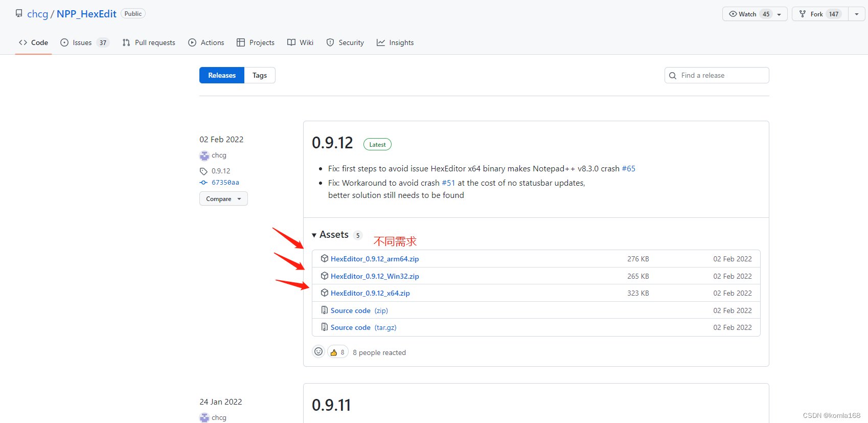Click package icon for HexEditor_0.9.12_x64.zip

(325, 293)
